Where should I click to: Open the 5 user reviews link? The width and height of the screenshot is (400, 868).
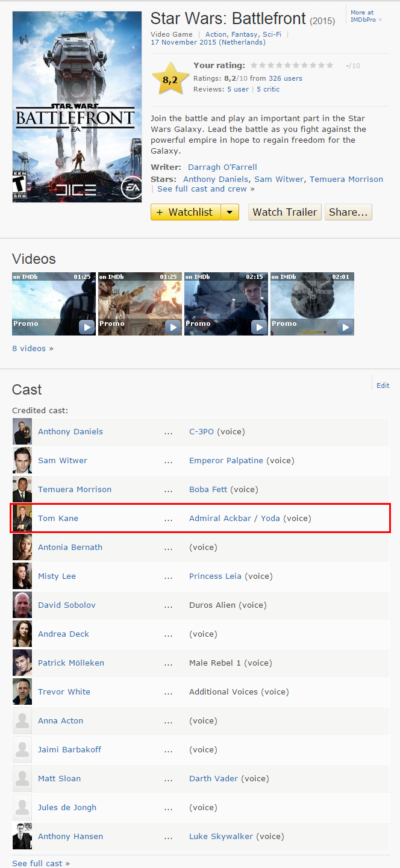click(x=238, y=89)
